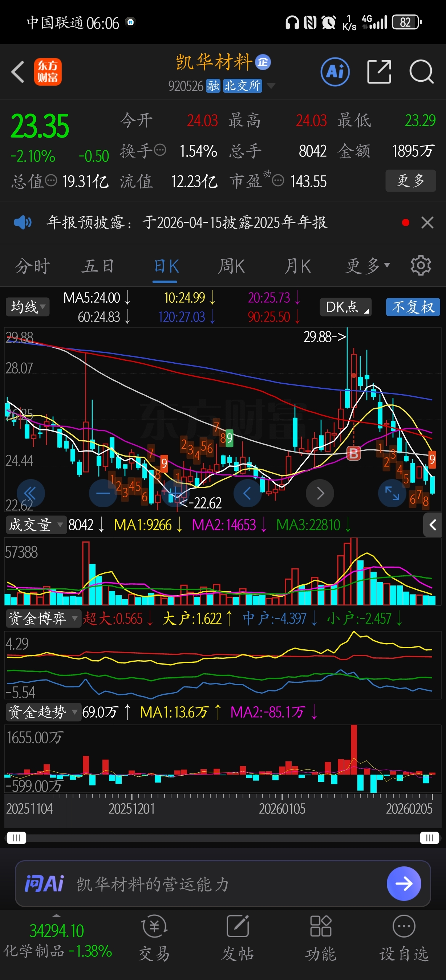
Task: Select the 日K tab
Action: pos(166,266)
